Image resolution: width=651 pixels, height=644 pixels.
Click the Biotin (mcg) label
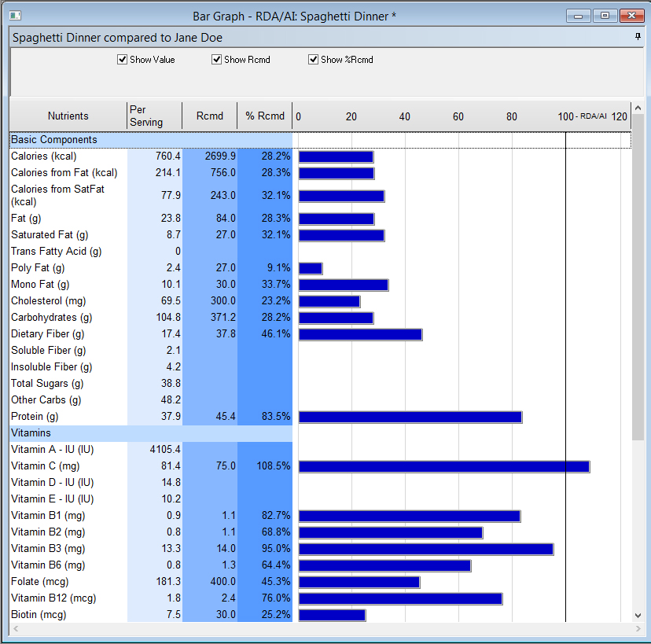click(x=39, y=615)
